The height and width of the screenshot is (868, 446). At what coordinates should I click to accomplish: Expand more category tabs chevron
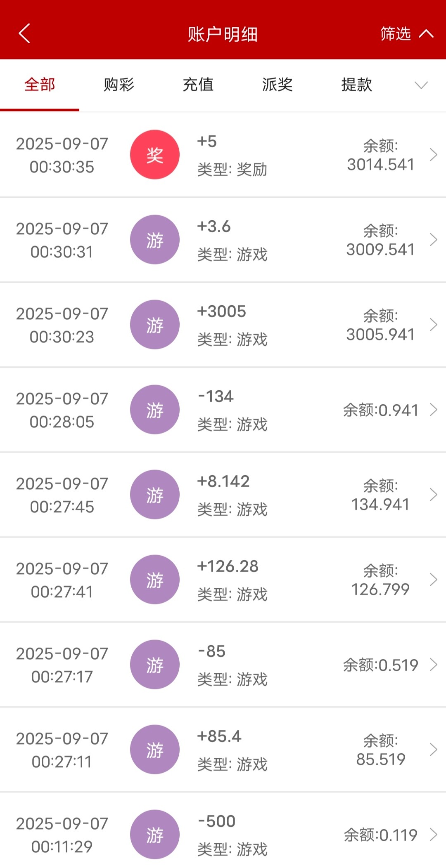(421, 85)
